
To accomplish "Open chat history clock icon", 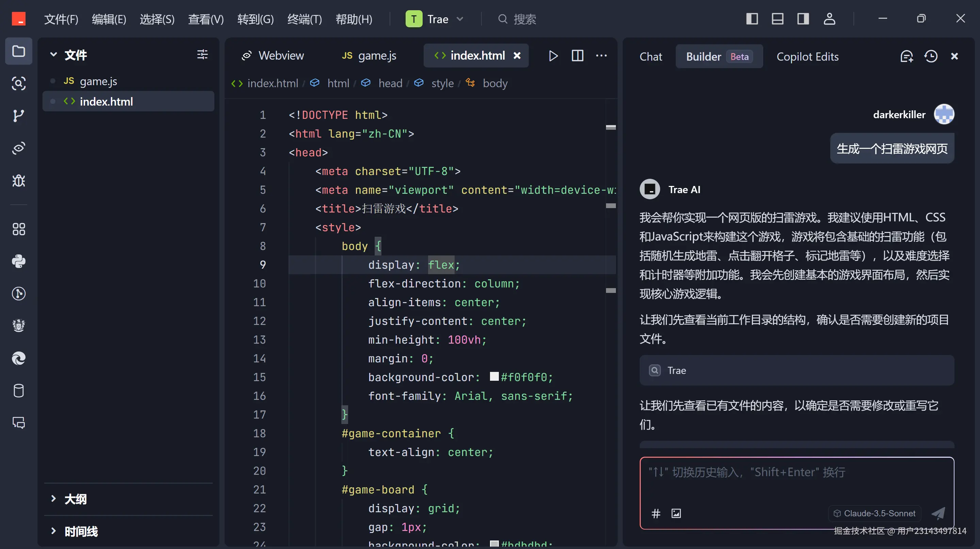I will coord(931,56).
